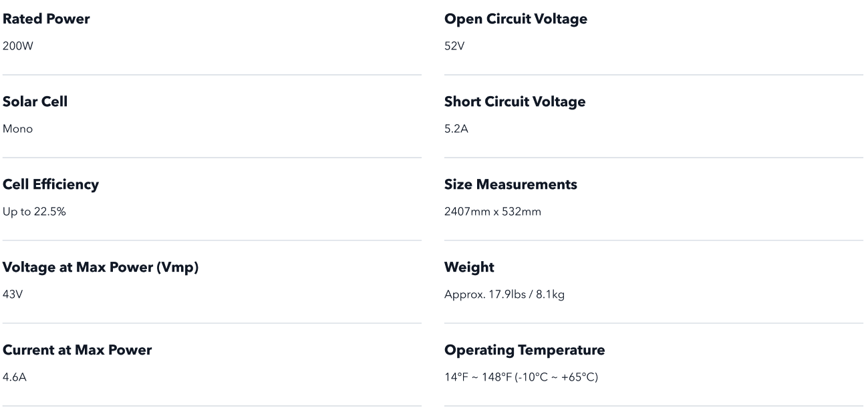Click Voltage at Max Power (Vmp) heading
The height and width of the screenshot is (418, 868).
(100, 268)
